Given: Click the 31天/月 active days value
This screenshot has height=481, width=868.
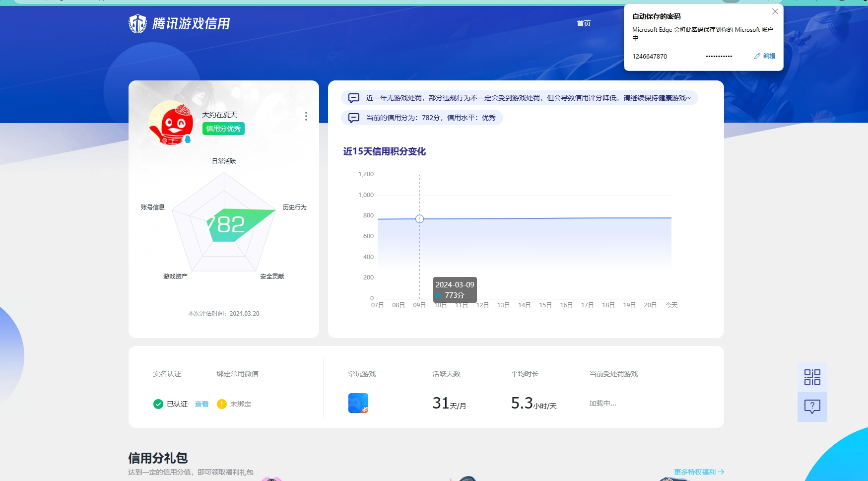Looking at the screenshot, I should pos(449,403).
